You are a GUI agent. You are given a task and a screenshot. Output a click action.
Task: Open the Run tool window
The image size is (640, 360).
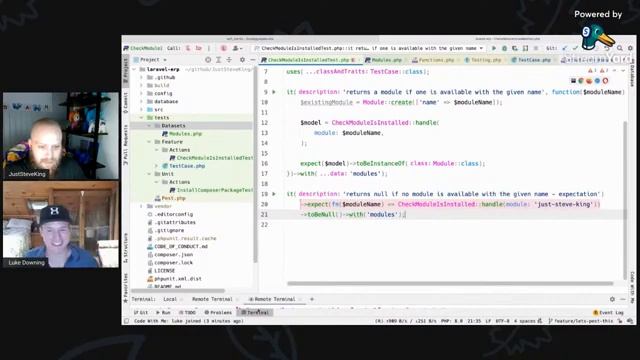pos(163,313)
